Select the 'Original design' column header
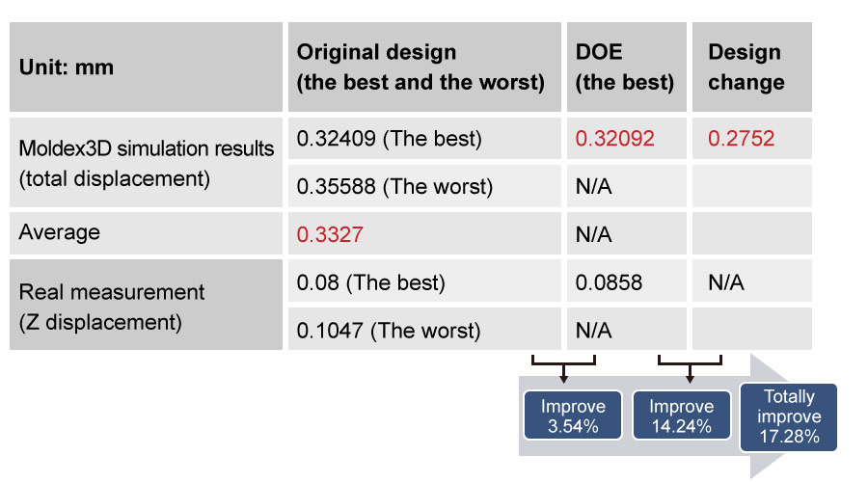Viewport: 868px width, 482px height. pos(424,67)
